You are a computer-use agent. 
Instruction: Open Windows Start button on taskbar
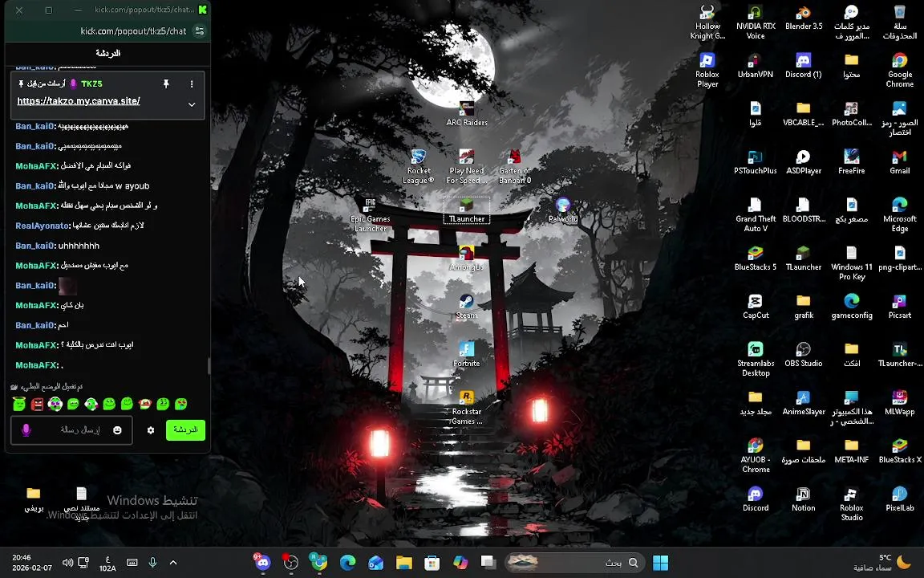[661, 563]
